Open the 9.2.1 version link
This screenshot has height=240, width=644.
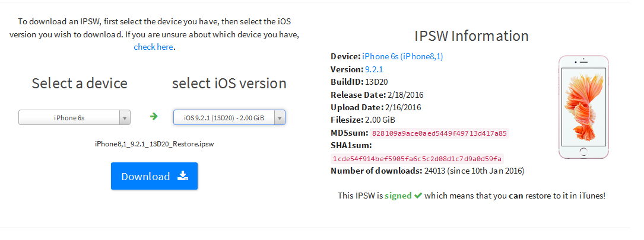point(374,69)
